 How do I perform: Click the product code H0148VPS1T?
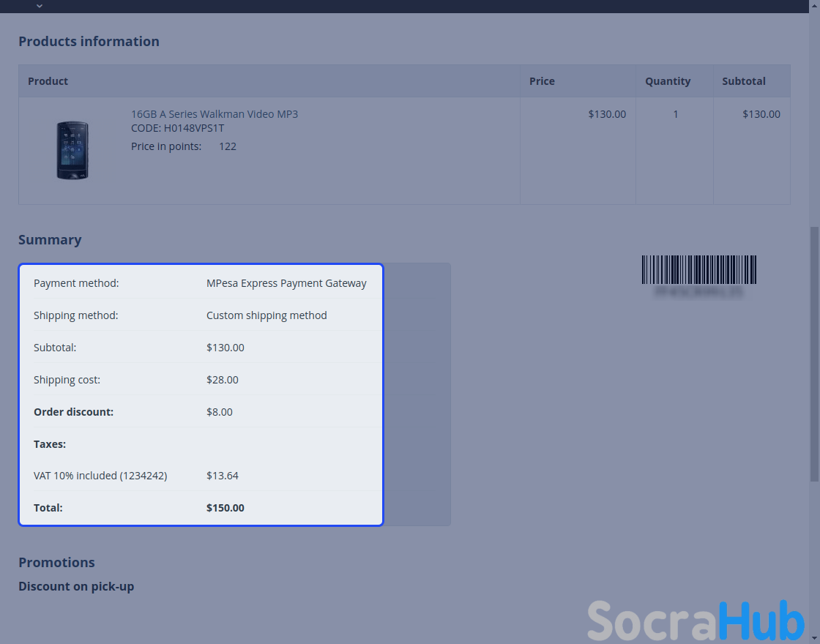click(177, 128)
